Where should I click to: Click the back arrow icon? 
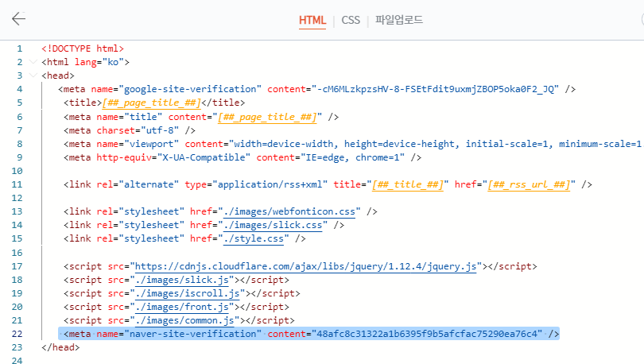[x=18, y=18]
